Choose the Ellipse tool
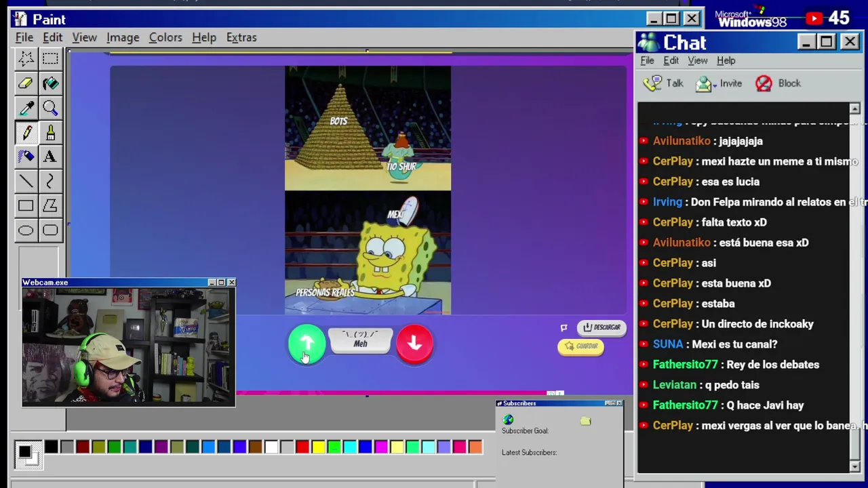 [x=26, y=230]
